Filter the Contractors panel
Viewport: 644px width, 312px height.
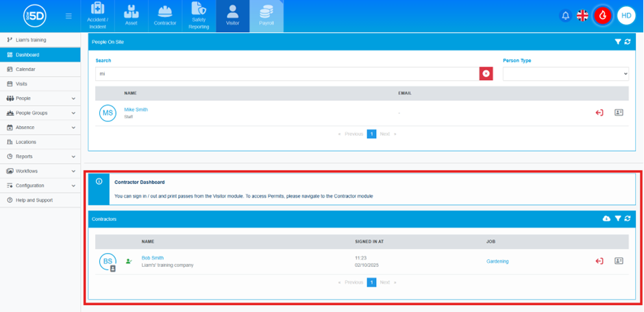617,219
